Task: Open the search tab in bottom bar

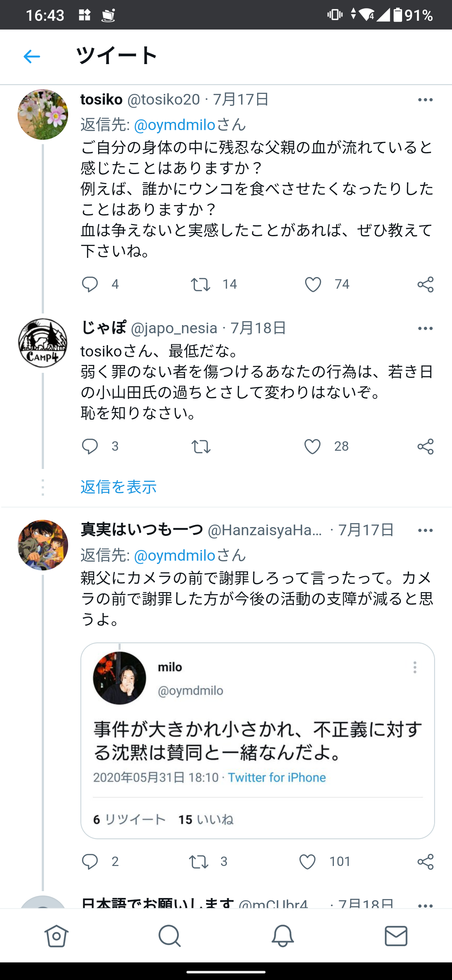Action: [x=169, y=935]
